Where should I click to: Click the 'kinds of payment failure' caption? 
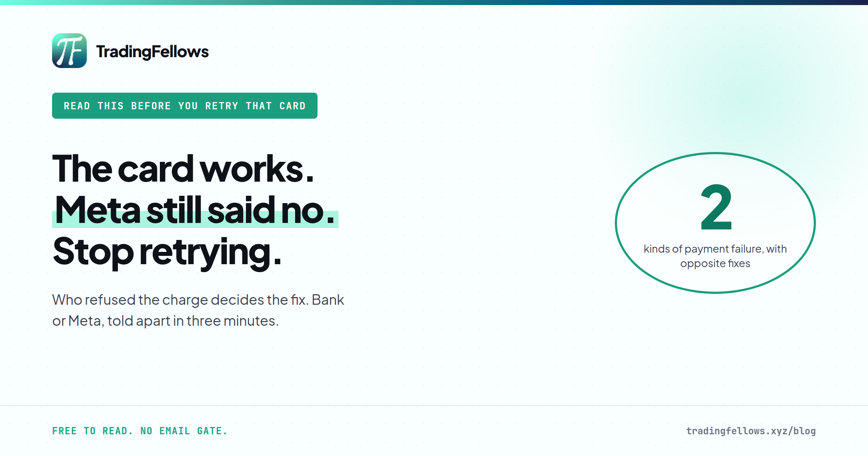click(x=715, y=256)
